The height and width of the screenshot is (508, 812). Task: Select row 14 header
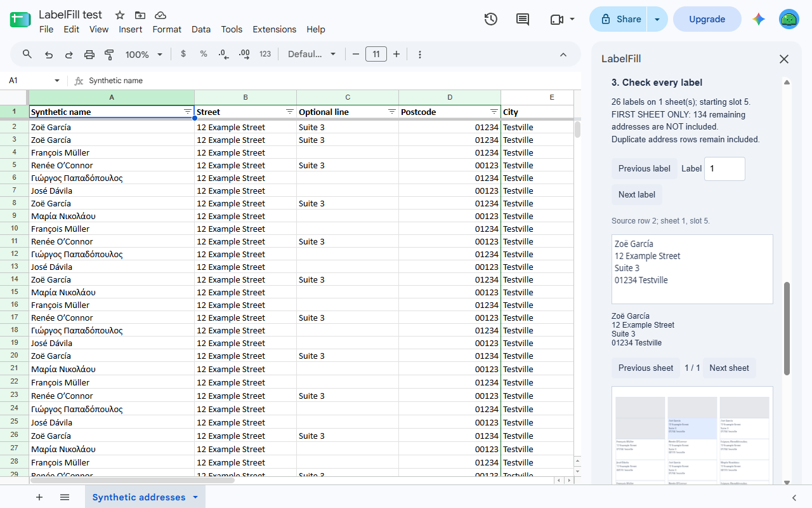click(14, 279)
